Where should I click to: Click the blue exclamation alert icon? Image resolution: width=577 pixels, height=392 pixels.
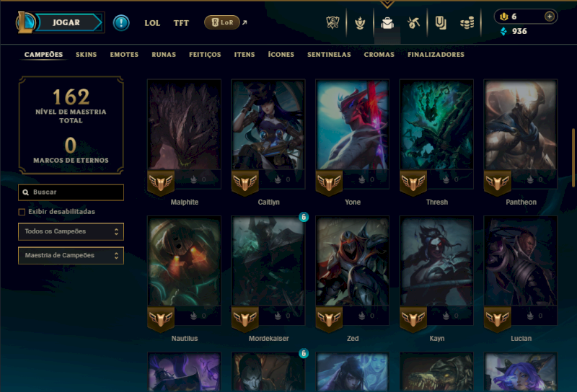121,23
